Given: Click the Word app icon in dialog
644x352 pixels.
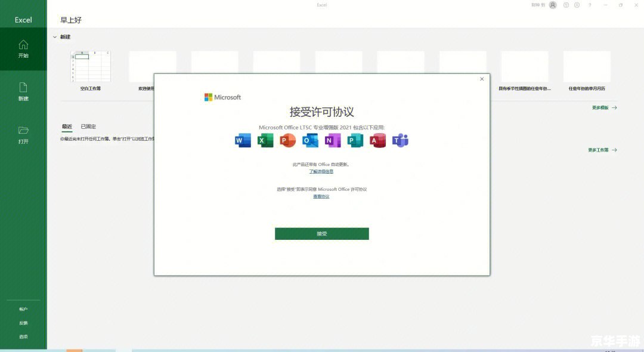Looking at the screenshot, I should tap(243, 140).
